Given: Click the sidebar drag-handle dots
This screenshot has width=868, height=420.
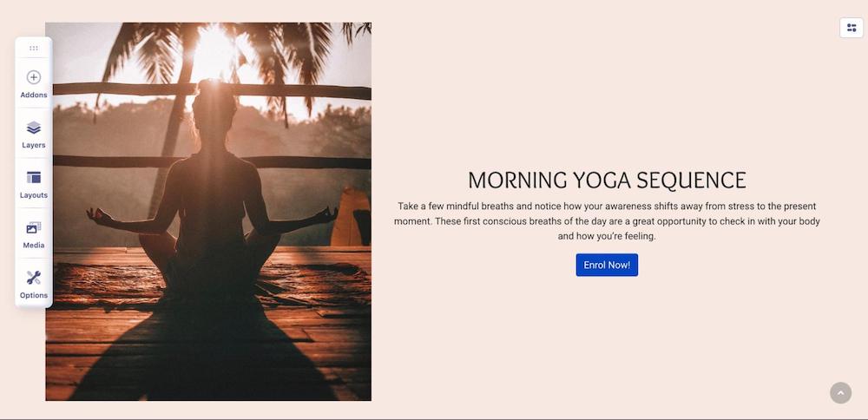Looking at the screenshot, I should 34,48.
